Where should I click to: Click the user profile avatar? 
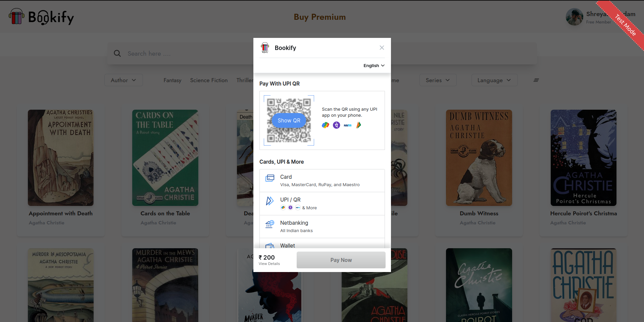pyautogui.click(x=574, y=17)
